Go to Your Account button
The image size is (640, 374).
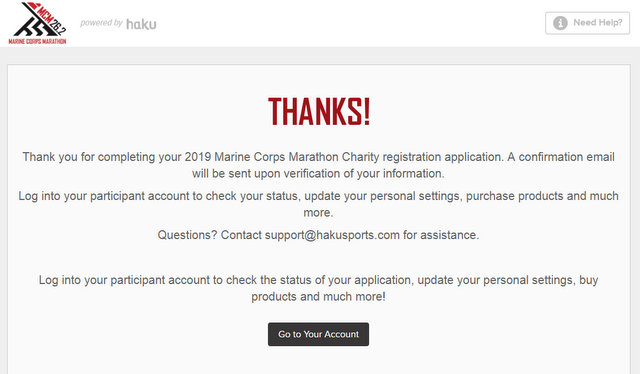point(318,334)
